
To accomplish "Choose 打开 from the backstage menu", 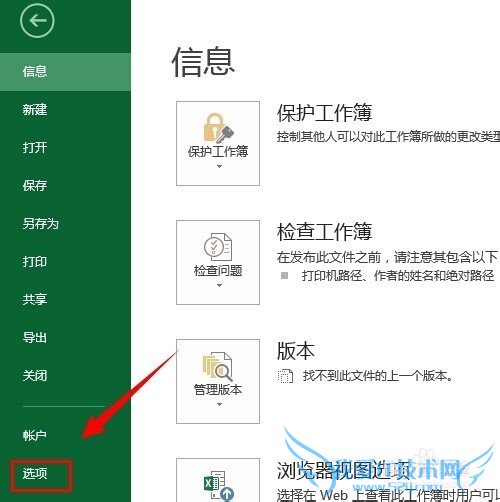I will point(35,147).
